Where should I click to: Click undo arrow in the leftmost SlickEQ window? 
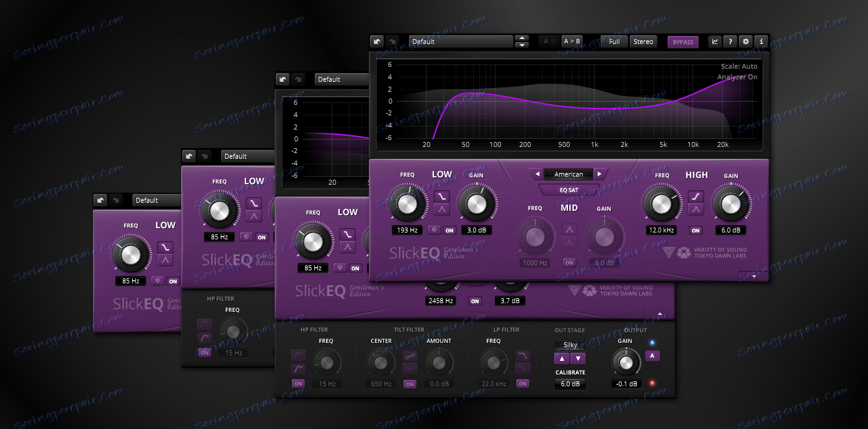coord(100,200)
